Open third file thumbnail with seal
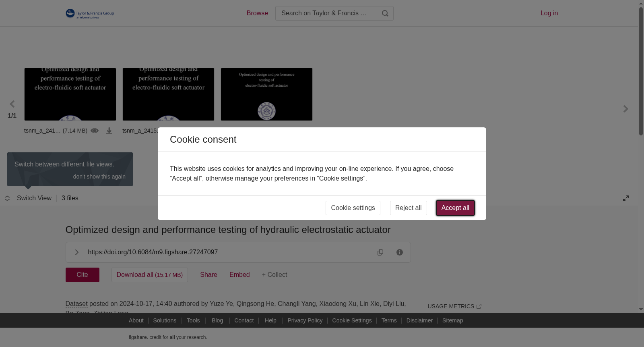This screenshot has height=347, width=644. (x=266, y=94)
